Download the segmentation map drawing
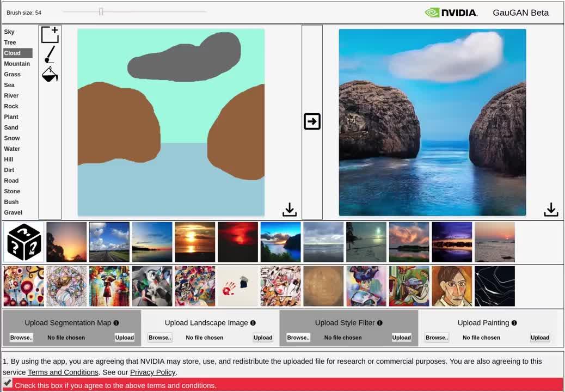 pos(290,210)
